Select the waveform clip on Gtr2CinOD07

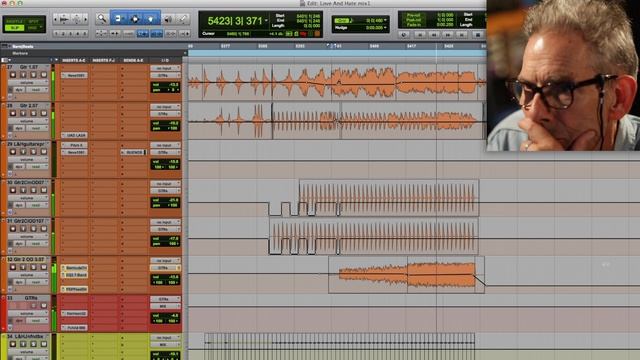(389, 198)
